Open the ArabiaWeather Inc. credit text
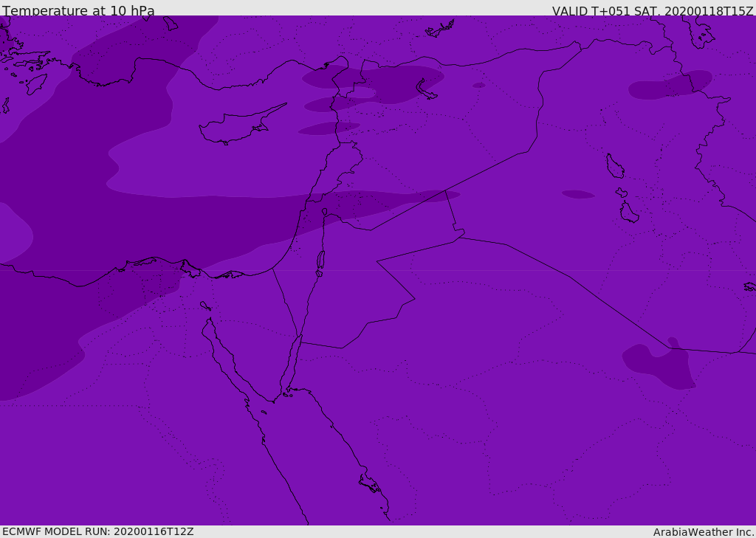756x538 pixels. [704, 532]
